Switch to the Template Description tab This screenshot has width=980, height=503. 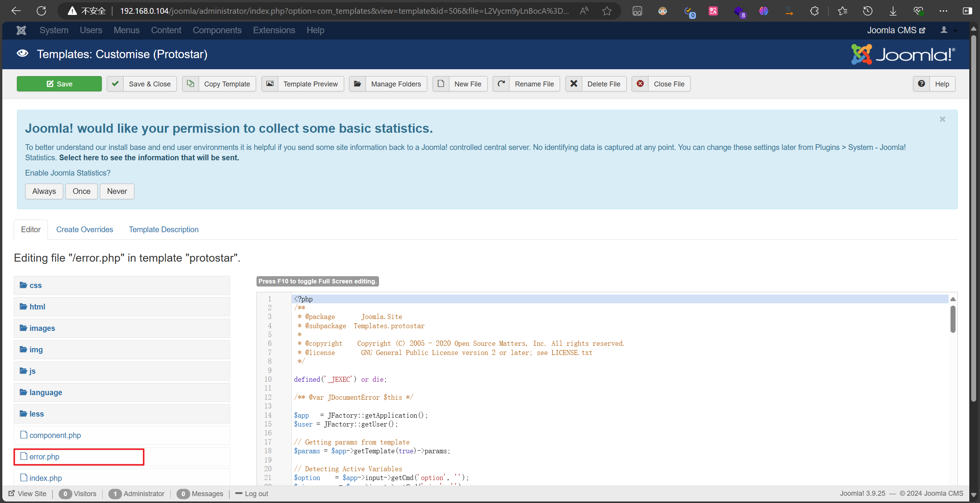coord(164,230)
